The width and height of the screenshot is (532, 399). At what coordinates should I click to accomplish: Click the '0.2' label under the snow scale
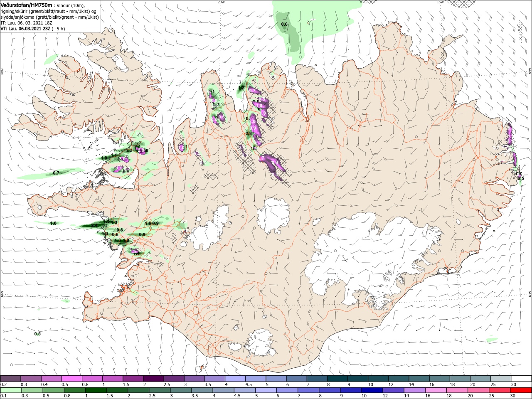tap(4, 384)
